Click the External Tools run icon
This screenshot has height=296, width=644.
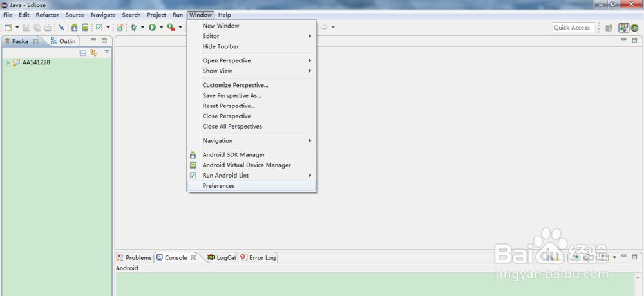(171, 28)
